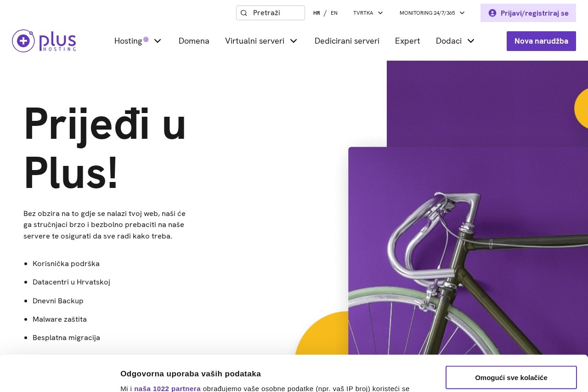Click the Plus Hosting logo
Screen dimensions: 588x392
pos(44,41)
